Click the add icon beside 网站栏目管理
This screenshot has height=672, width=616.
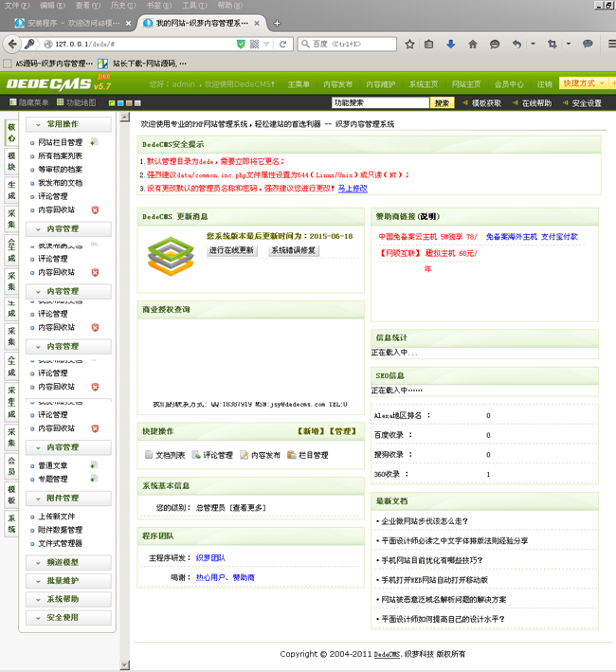94,142
